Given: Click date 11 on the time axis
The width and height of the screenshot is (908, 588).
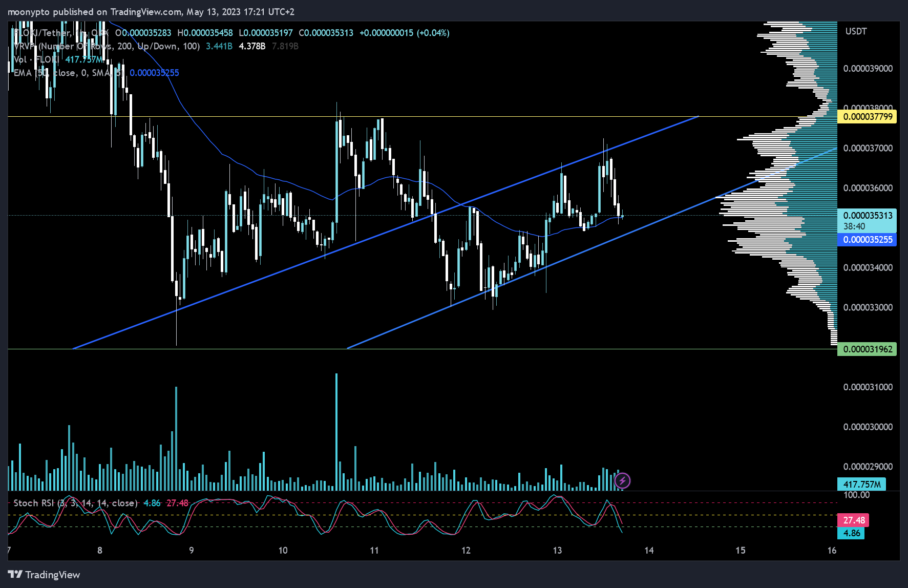Looking at the screenshot, I should pos(374,551).
